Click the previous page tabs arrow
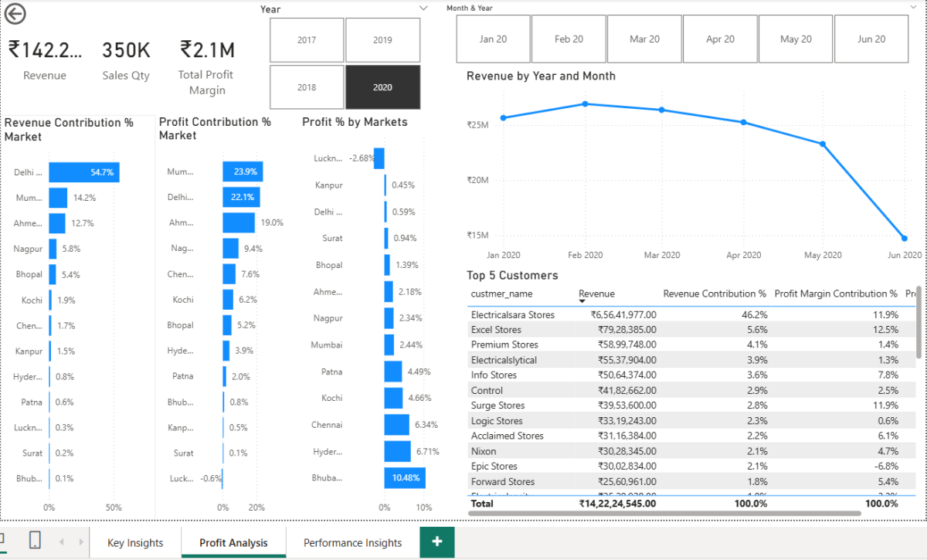The image size is (927, 560). pos(62,542)
